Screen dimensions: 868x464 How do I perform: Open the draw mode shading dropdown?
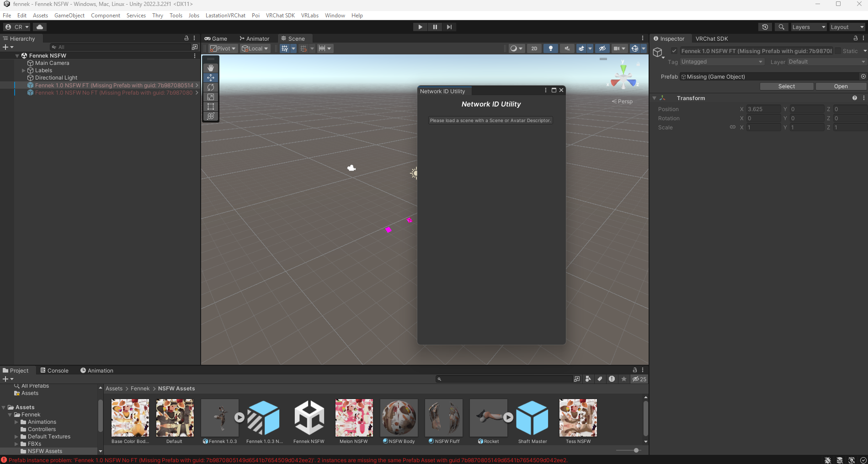pos(517,48)
